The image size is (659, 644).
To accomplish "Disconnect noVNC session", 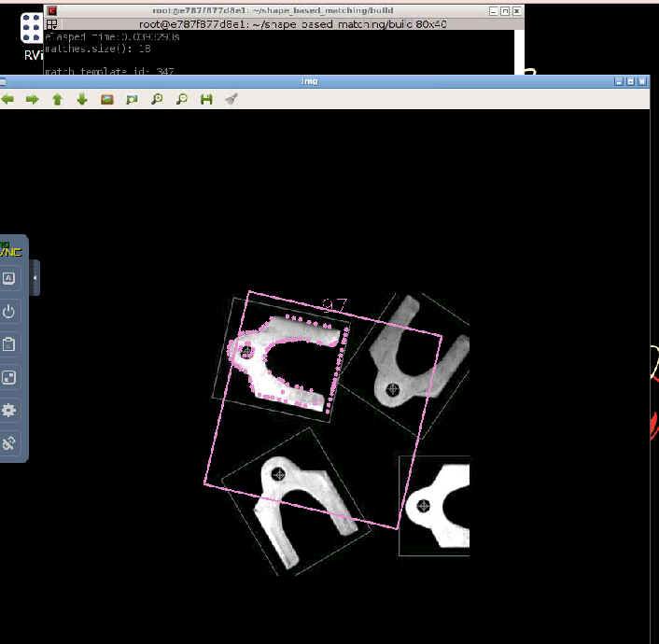I will pos(8,442).
